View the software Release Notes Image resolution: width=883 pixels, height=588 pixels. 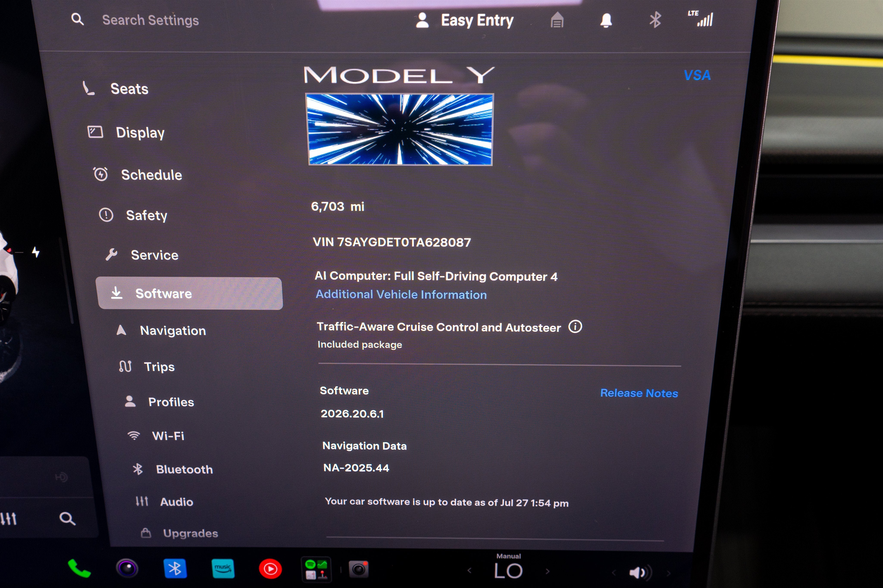pos(639,393)
